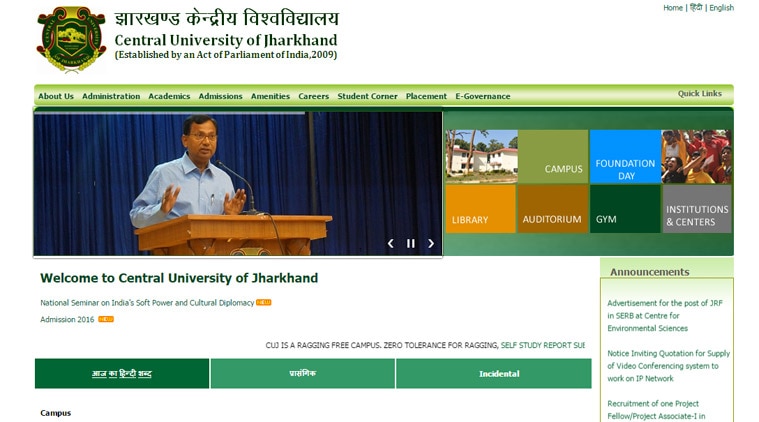
Task: Advance to next slide in slideshow
Action: tap(431, 243)
